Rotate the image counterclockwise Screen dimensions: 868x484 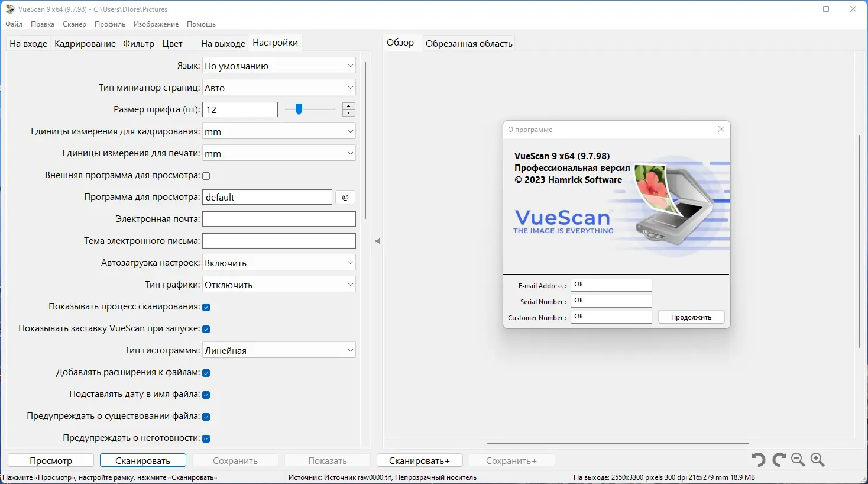tap(759, 460)
